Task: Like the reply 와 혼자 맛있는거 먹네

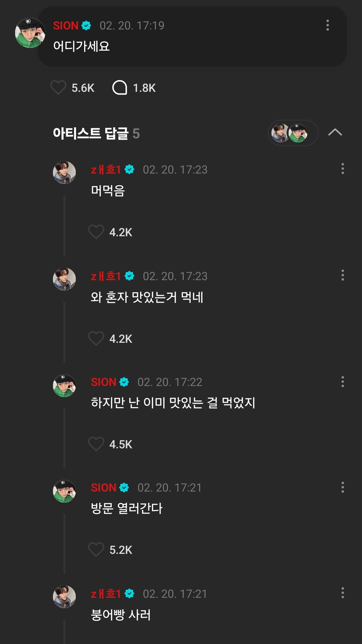Action: point(96,338)
